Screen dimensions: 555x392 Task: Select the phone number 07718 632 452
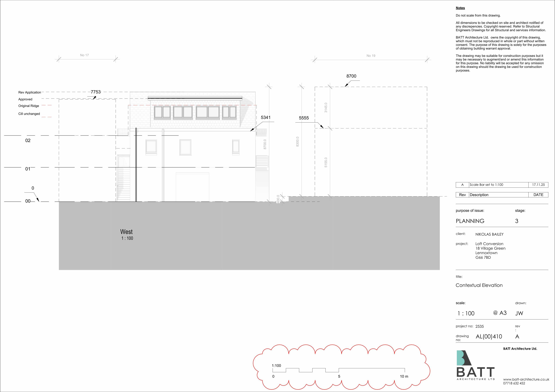tap(514, 383)
